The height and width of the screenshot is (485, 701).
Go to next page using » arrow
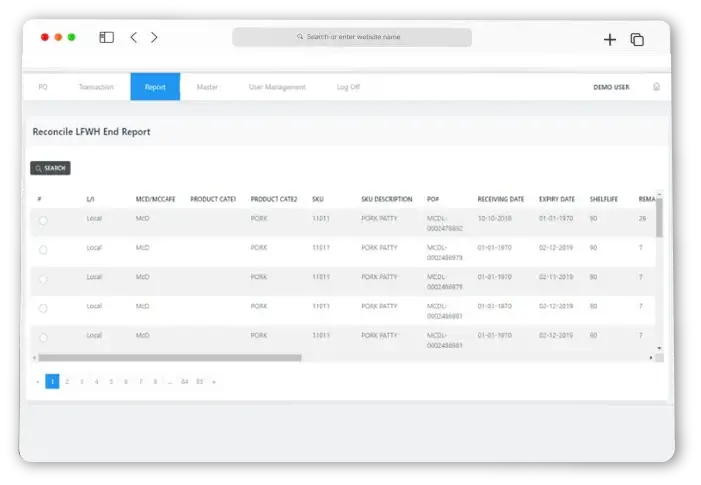pos(213,381)
